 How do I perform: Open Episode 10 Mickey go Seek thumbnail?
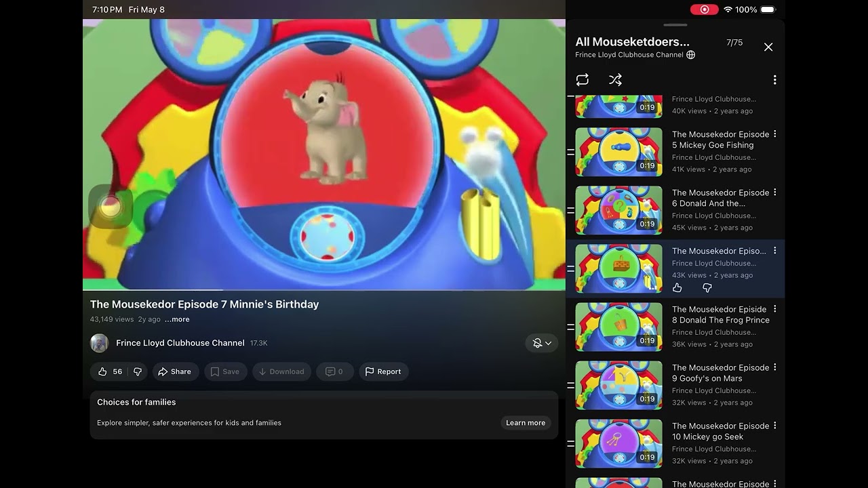point(618,443)
